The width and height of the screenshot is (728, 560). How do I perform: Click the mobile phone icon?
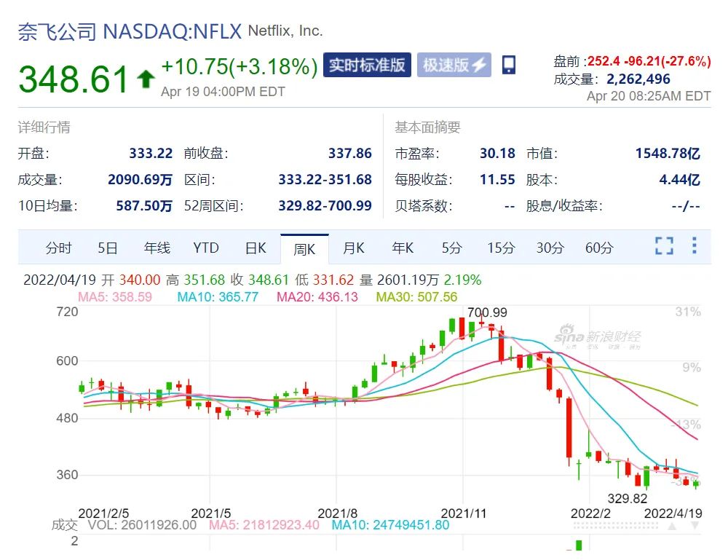click(509, 65)
